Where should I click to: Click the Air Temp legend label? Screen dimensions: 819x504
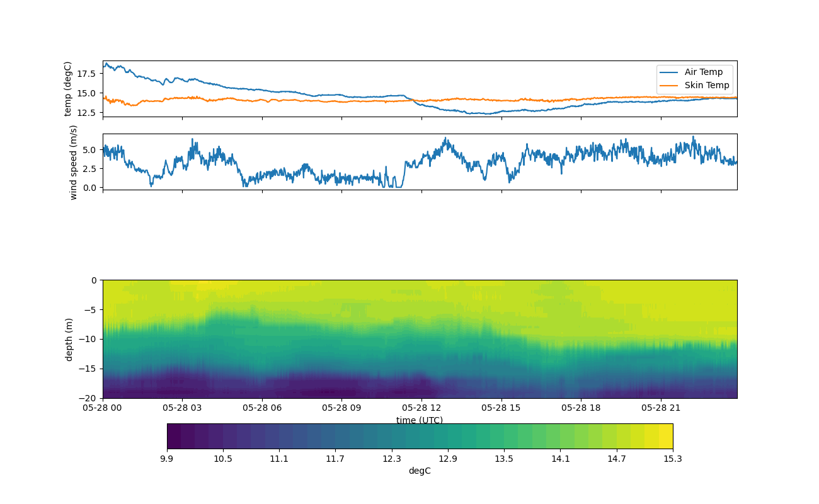pos(703,72)
